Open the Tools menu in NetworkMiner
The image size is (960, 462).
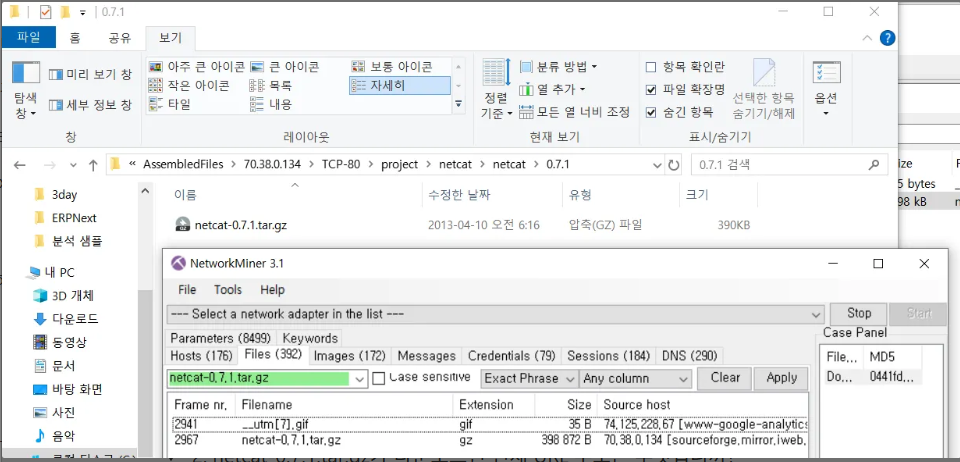tap(228, 289)
